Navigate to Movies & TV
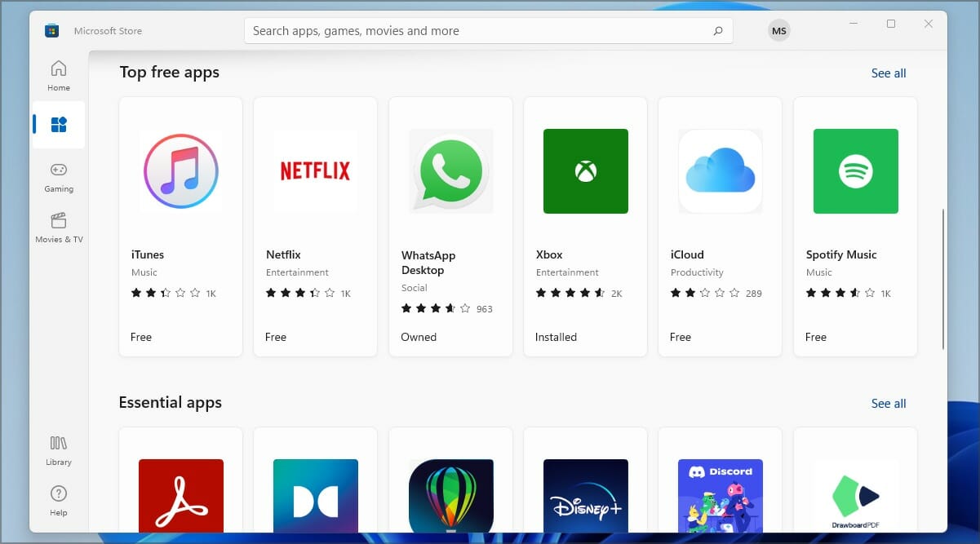 [59, 228]
